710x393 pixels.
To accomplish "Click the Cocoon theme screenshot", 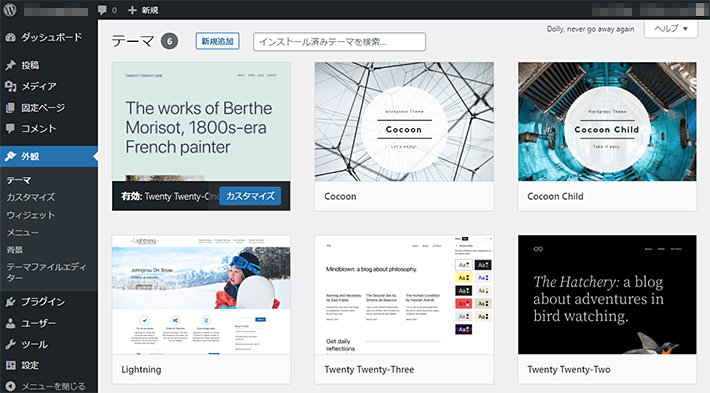I will tap(404, 121).
